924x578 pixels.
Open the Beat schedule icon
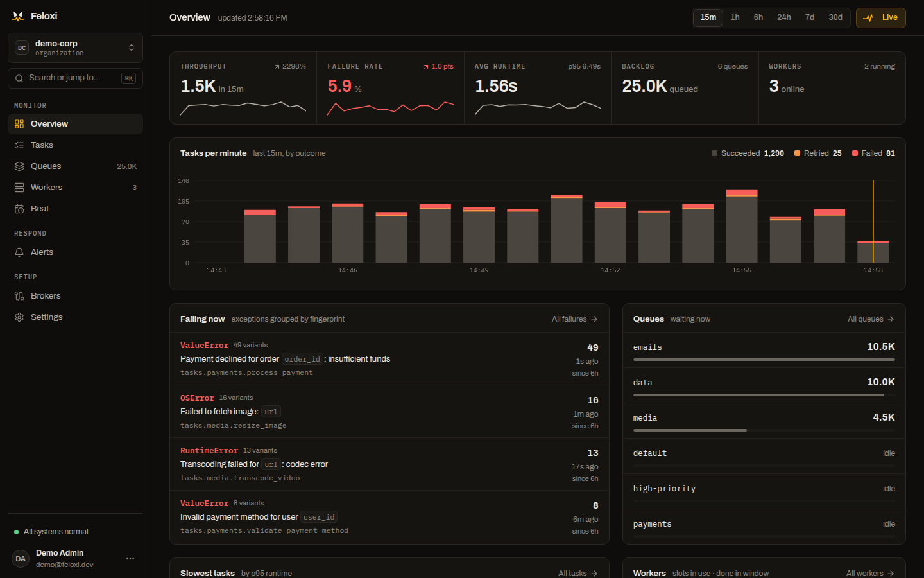click(x=19, y=209)
